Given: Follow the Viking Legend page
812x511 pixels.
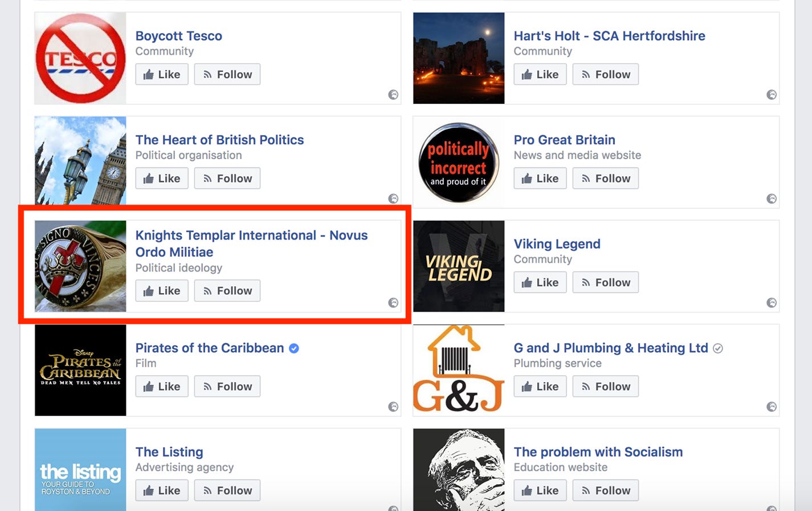Looking at the screenshot, I should [x=606, y=282].
